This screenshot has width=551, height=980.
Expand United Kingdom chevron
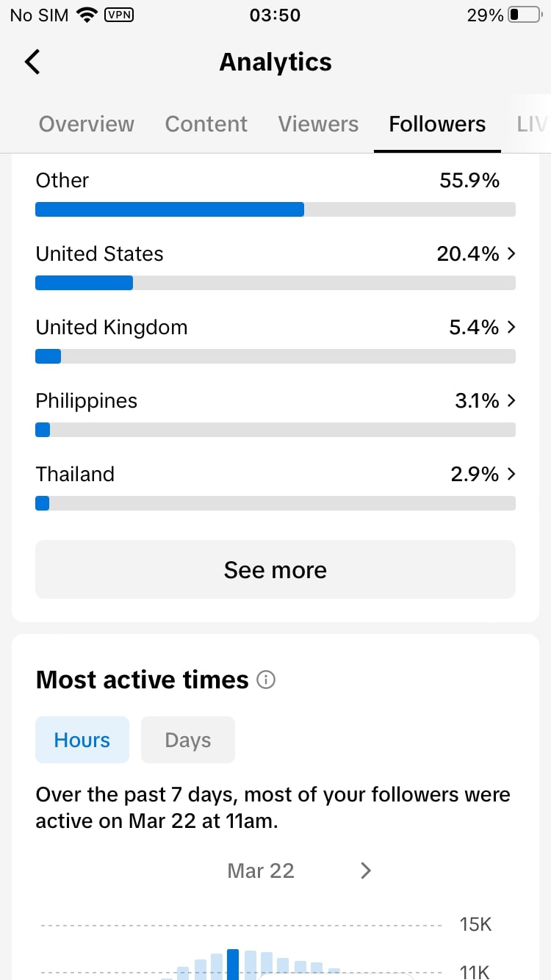coord(511,327)
